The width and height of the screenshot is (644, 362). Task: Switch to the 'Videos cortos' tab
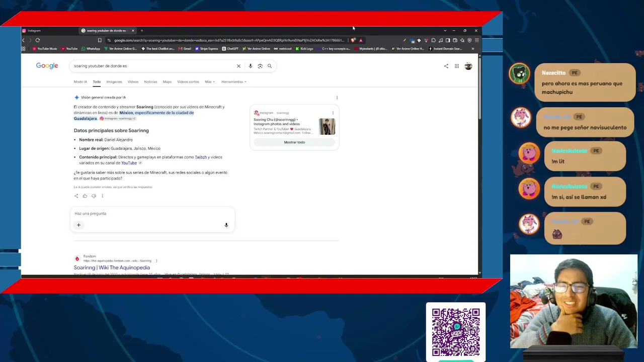pyautogui.click(x=188, y=81)
